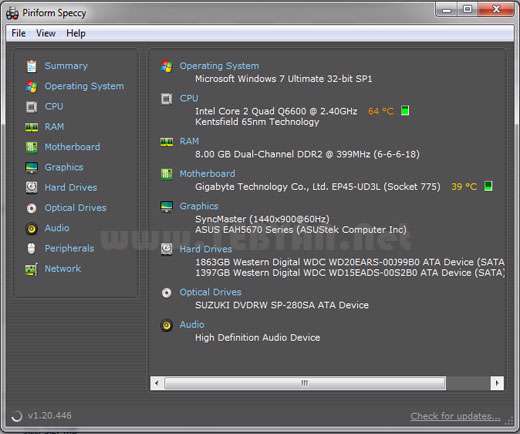Click the CPU icon in summary pane
The height and width of the screenshot is (434, 520).
[x=167, y=98]
